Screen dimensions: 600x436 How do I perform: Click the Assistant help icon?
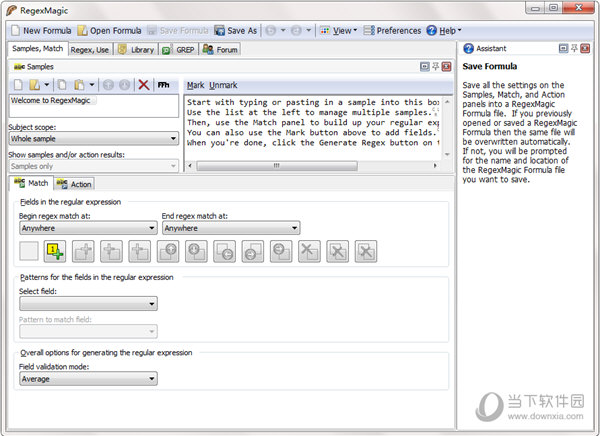[x=468, y=49]
